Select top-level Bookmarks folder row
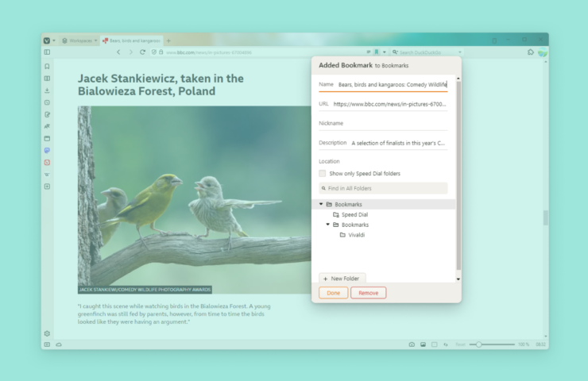The height and width of the screenshot is (381, 588). point(384,204)
